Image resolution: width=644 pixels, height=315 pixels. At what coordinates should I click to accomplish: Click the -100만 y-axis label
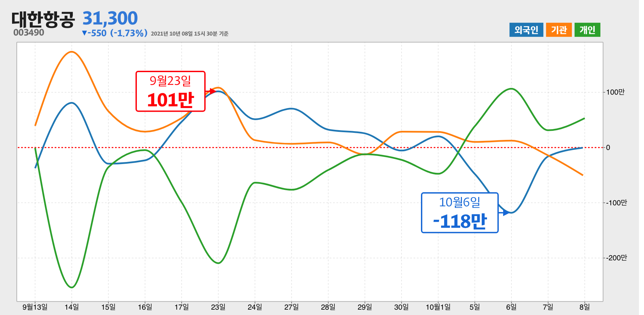pyautogui.click(x=616, y=203)
